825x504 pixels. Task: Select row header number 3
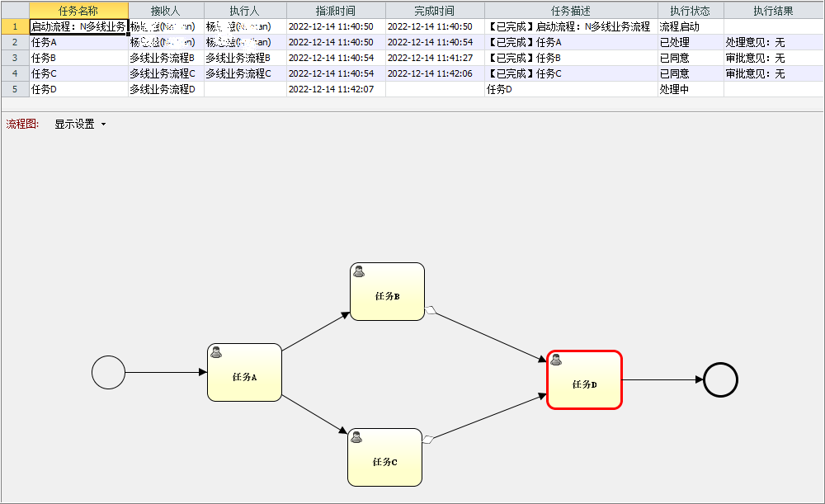(x=15, y=58)
